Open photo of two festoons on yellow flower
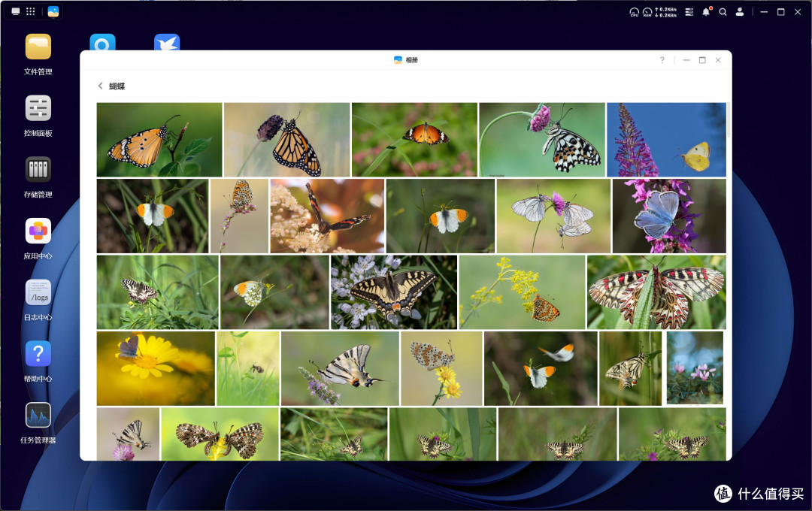The width and height of the screenshot is (812, 511). (220, 434)
